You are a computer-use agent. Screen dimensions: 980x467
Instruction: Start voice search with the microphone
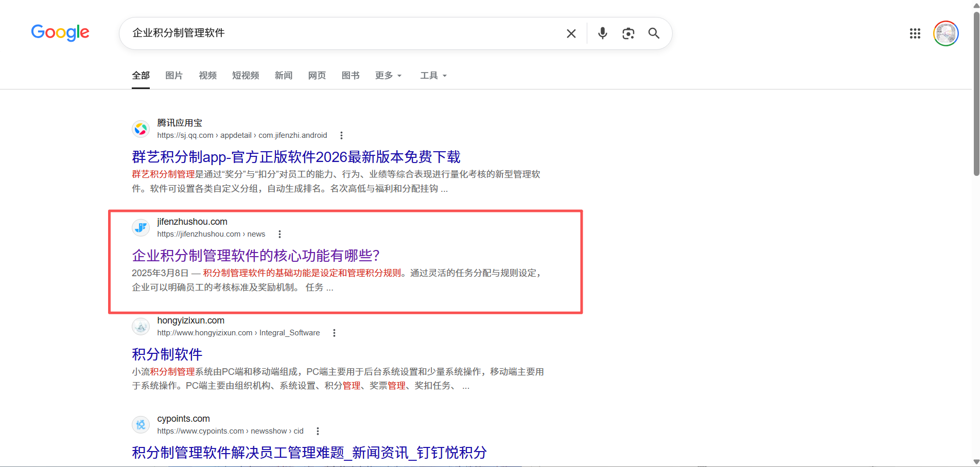(x=603, y=33)
